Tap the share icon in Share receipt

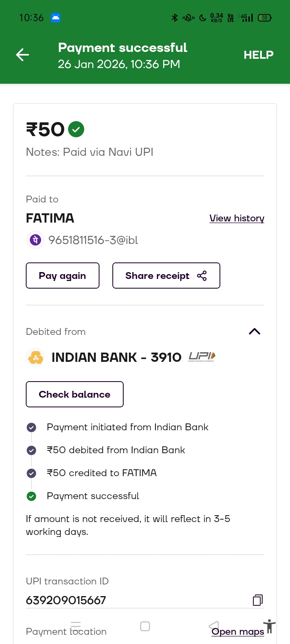pyautogui.click(x=202, y=276)
